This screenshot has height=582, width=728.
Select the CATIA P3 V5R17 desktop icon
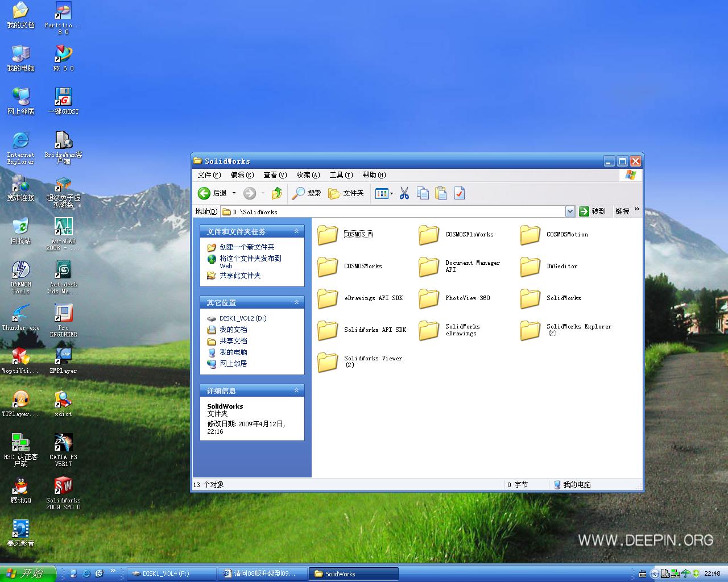(x=63, y=450)
